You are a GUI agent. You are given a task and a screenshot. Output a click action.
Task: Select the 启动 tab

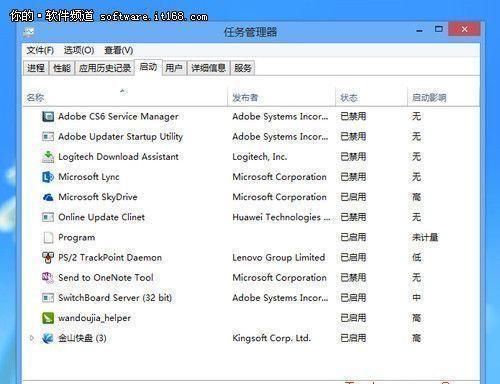coord(148,67)
